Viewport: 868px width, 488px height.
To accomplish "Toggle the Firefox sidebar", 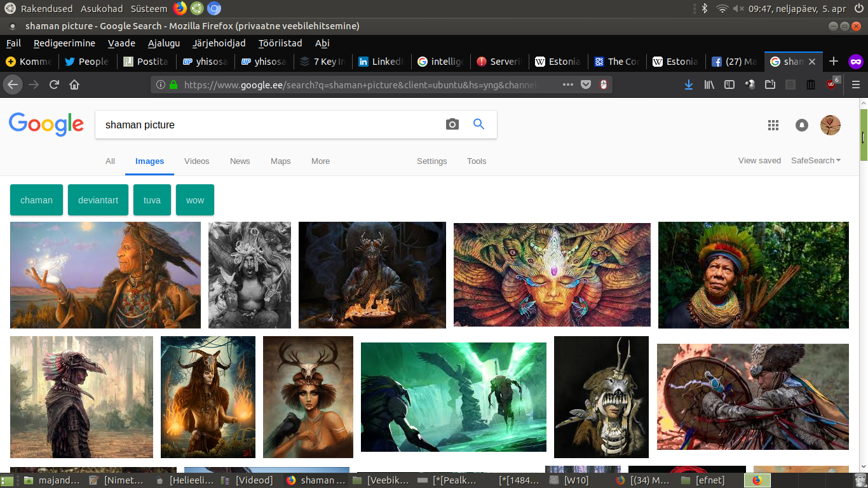I will click(729, 85).
